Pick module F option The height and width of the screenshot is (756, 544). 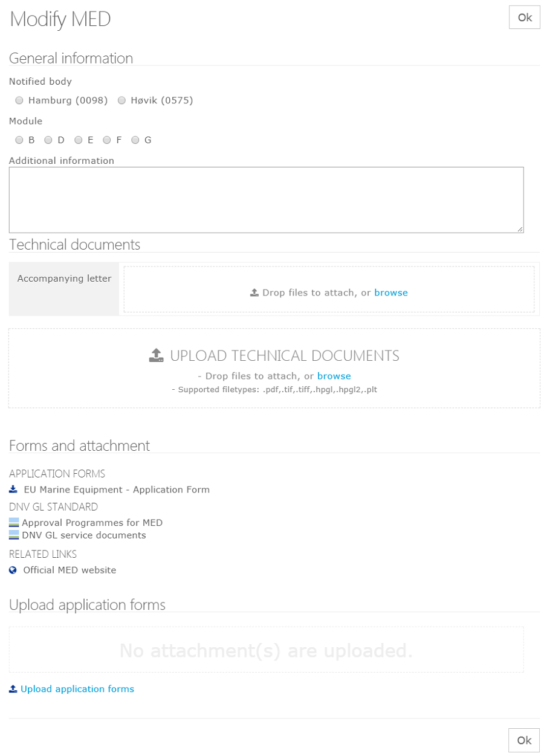click(107, 140)
